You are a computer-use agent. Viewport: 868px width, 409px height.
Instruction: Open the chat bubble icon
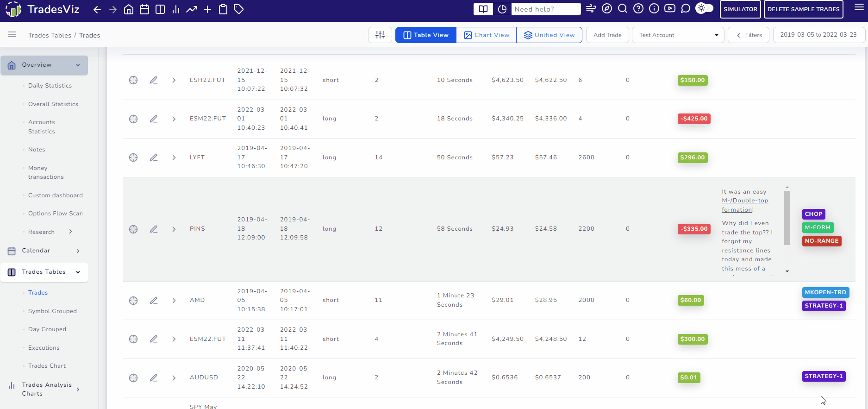click(686, 9)
